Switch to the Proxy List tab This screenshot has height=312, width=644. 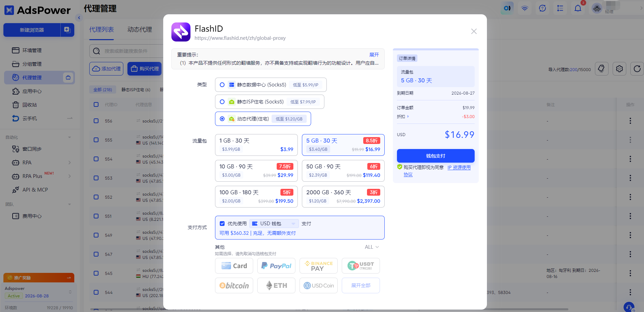(102, 30)
